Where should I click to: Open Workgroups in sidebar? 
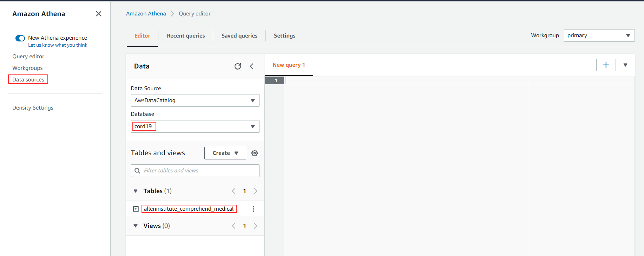(28, 68)
